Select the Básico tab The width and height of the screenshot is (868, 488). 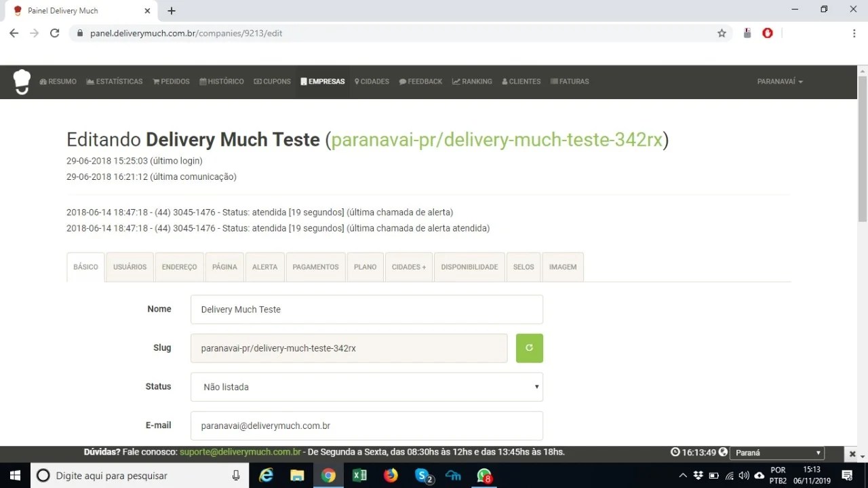tap(85, 267)
